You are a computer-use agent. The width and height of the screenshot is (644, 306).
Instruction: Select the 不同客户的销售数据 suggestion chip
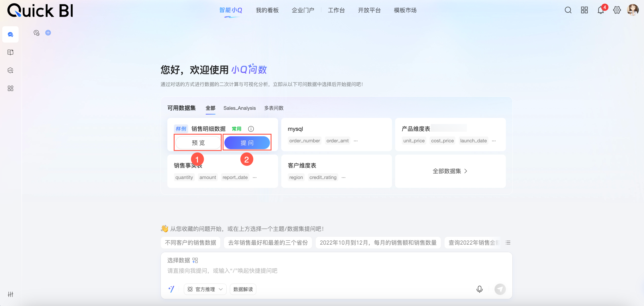190,243
